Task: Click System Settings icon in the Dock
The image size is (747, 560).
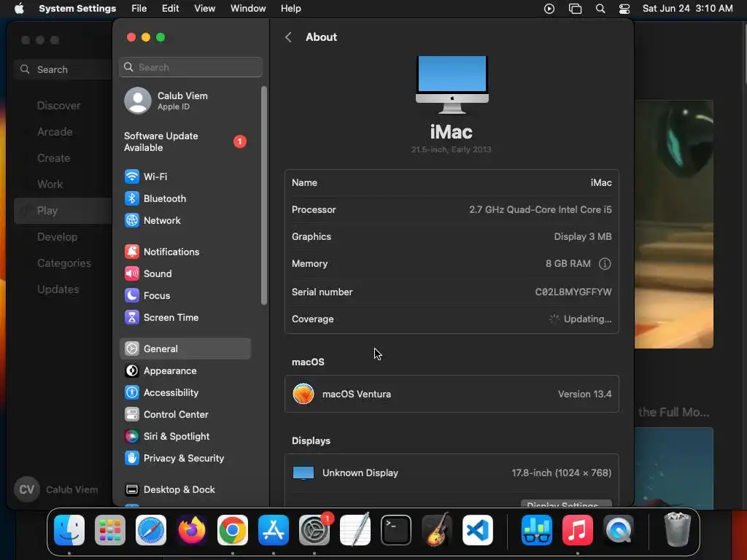Action: tap(314, 530)
